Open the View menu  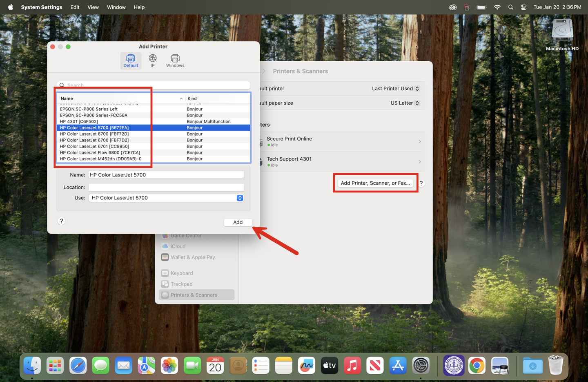tap(93, 7)
